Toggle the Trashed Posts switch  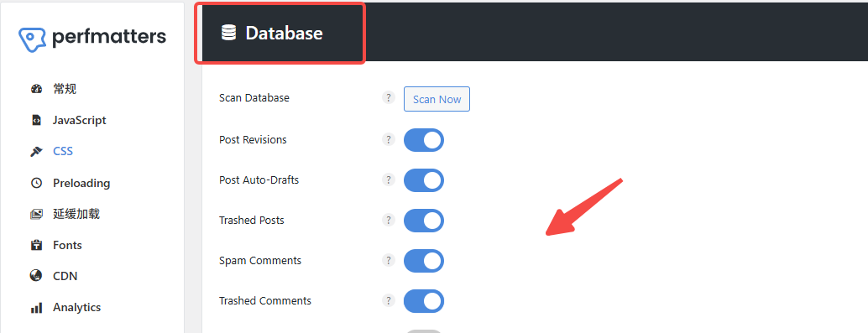pos(424,221)
